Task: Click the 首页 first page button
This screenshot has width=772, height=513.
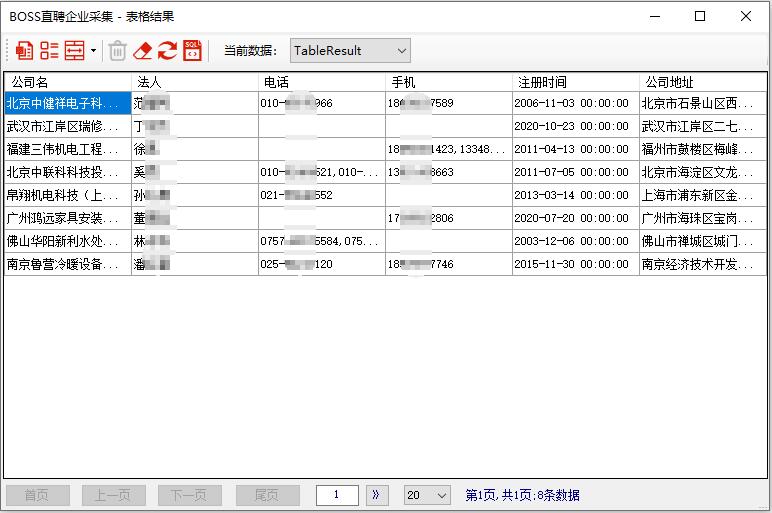Action: pos(37,495)
